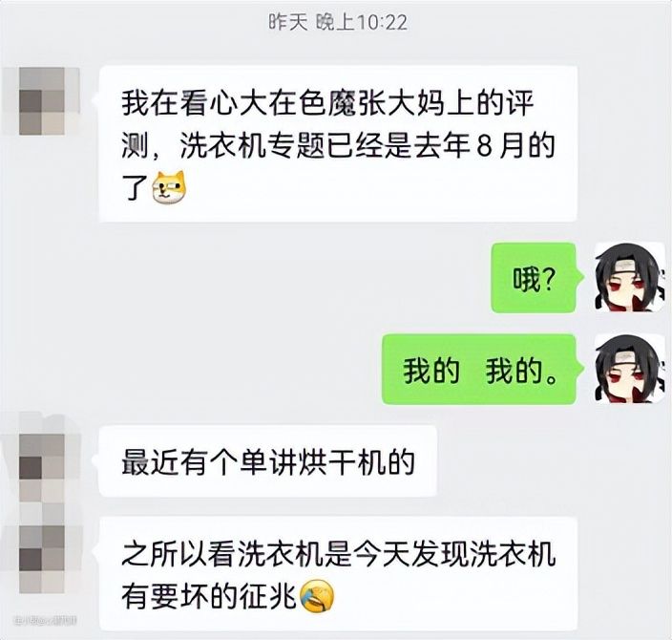Viewport: 672px width, 640px height.
Task: Tap the "昨天 晚上10:22" timestamp
Action: [338, 22]
